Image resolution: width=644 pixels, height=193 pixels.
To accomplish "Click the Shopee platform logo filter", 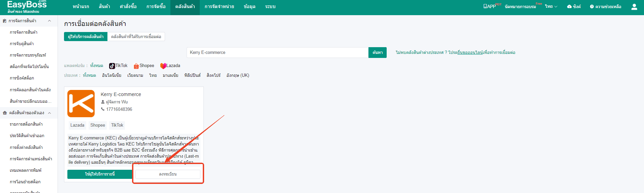I will click(136, 66).
